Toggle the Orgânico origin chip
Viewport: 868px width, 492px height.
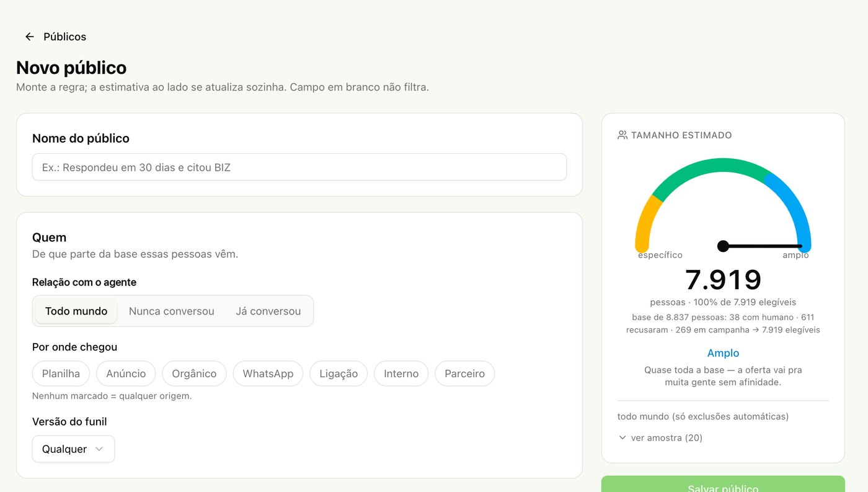194,373
